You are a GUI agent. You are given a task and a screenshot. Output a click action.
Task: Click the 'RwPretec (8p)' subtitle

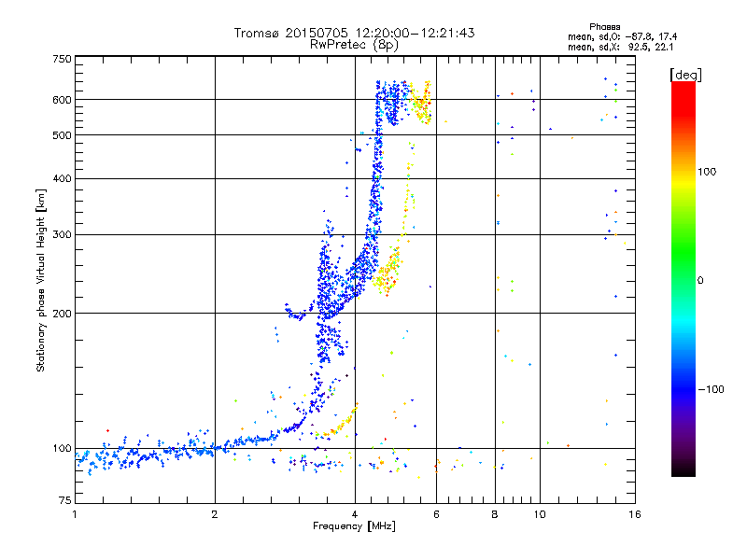click(x=354, y=45)
